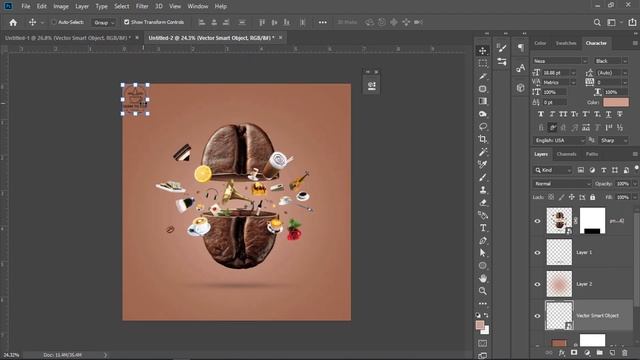Select the Lasso tool
This screenshot has height=360, width=640.
click(482, 127)
